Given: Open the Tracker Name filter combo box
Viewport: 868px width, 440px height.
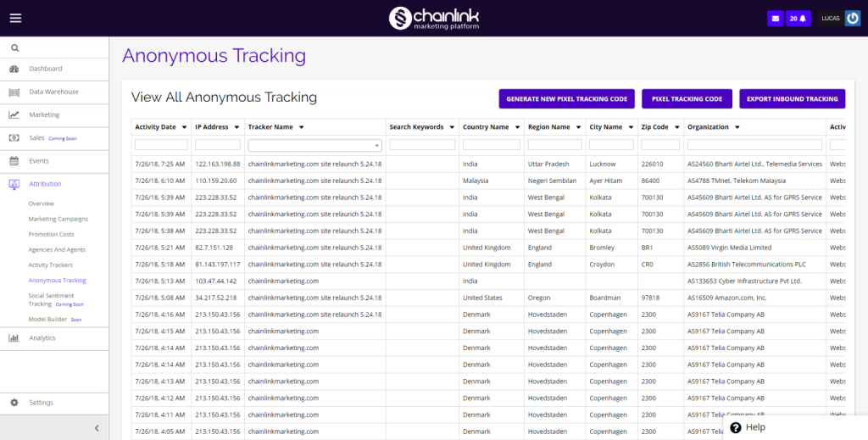Looking at the screenshot, I should click(314, 145).
